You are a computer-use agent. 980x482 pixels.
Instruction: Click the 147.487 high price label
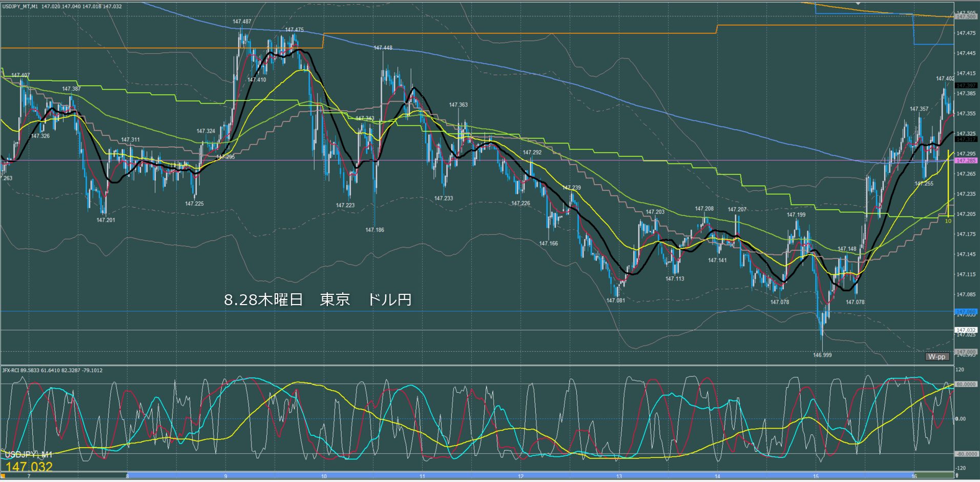tap(242, 22)
